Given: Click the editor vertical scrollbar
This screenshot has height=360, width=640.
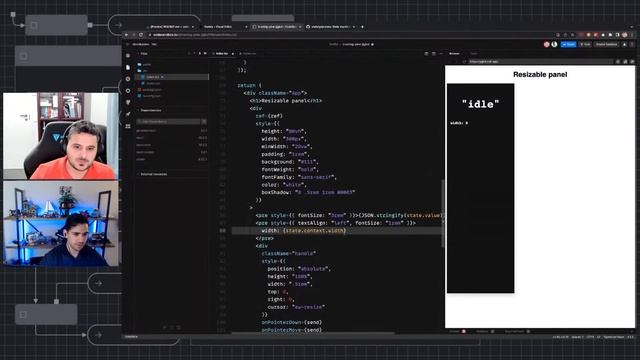Looking at the screenshot, I should click(x=442, y=213).
